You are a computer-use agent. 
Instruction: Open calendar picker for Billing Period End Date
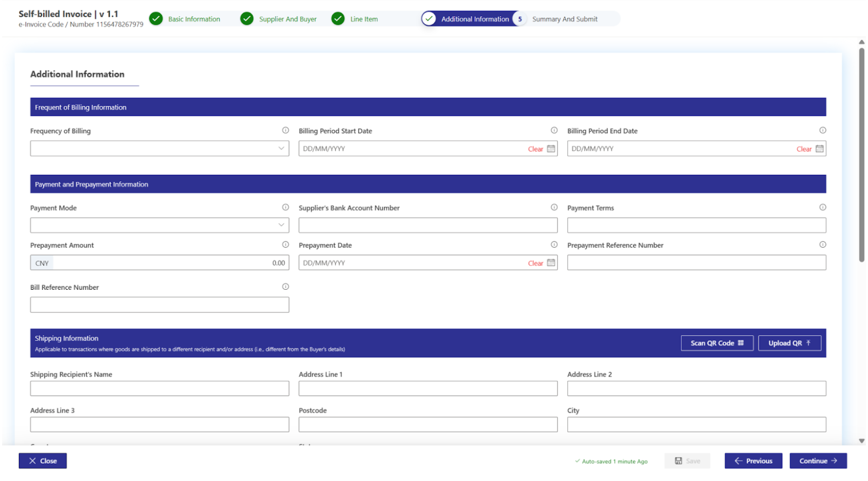819,149
